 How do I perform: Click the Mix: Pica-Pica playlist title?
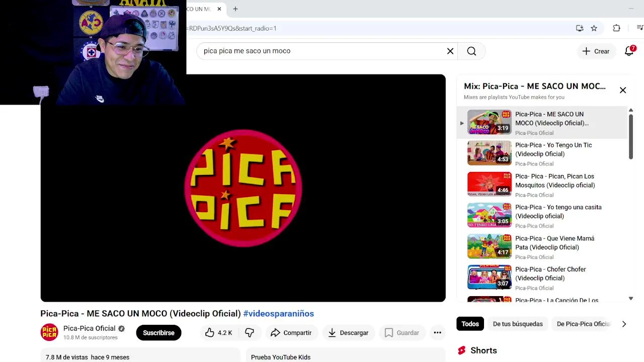point(535,86)
